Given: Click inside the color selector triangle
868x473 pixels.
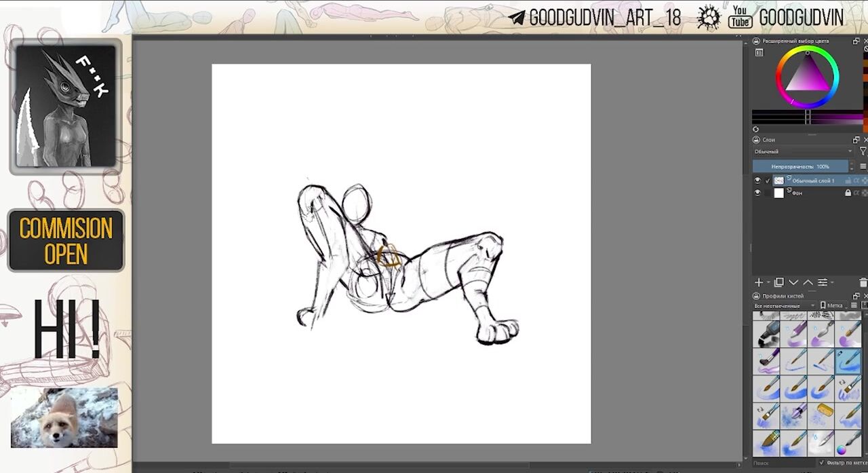Looking at the screenshot, I should point(807,73).
